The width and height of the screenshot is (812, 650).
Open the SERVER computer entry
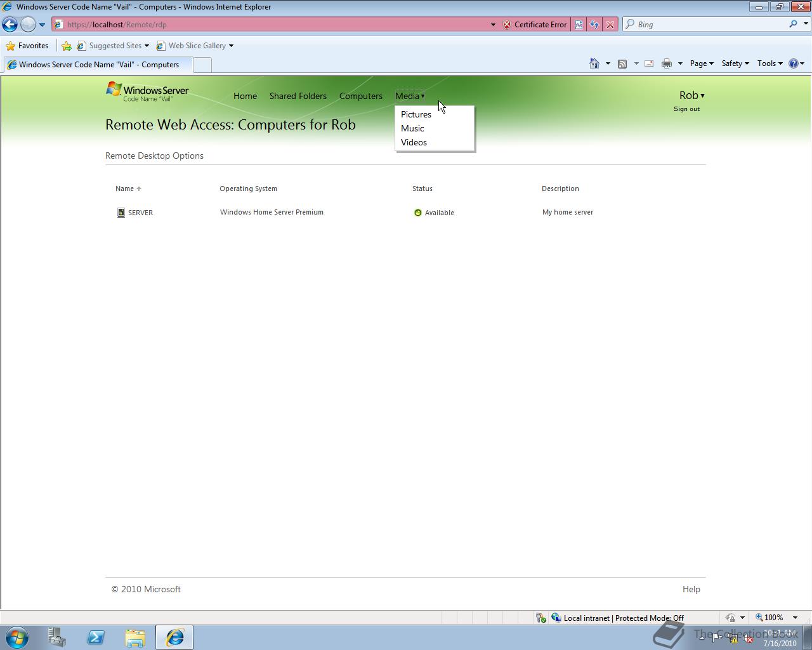[140, 213]
